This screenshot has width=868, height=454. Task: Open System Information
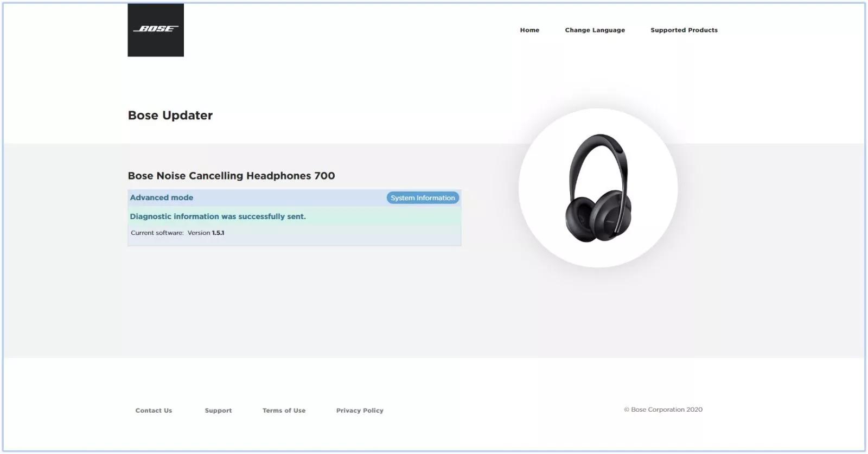423,198
